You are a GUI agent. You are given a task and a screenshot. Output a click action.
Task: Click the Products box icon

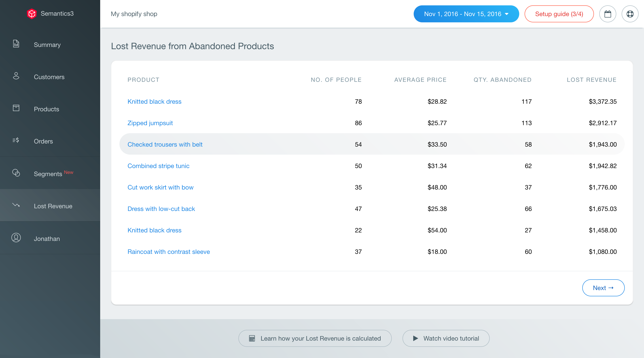tap(16, 108)
